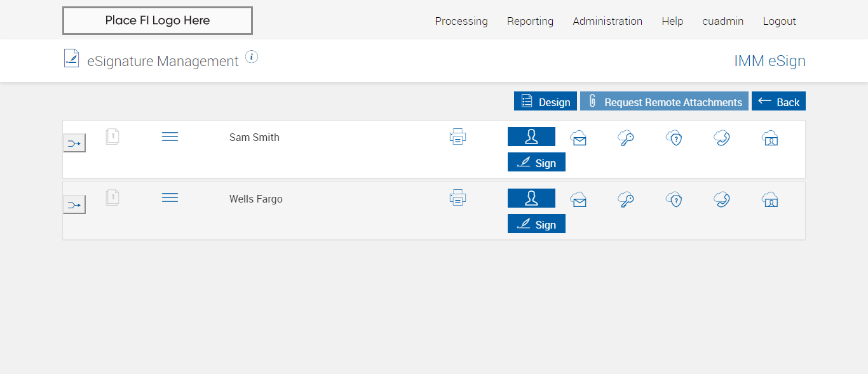
Task: Click the Sign button for Sam Smith
Action: (536, 163)
